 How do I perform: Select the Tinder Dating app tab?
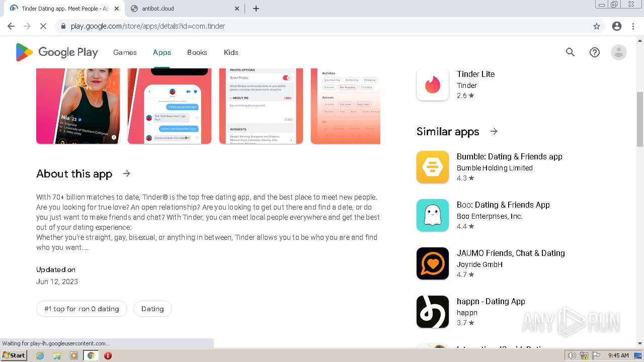pyautogui.click(x=63, y=9)
